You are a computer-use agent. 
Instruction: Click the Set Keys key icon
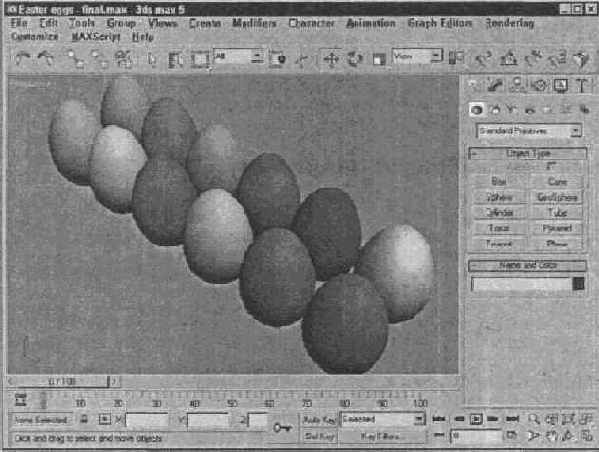[x=282, y=428]
